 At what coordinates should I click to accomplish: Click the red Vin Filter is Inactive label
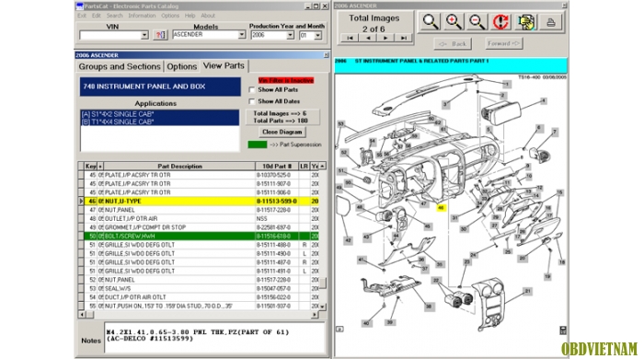click(286, 80)
